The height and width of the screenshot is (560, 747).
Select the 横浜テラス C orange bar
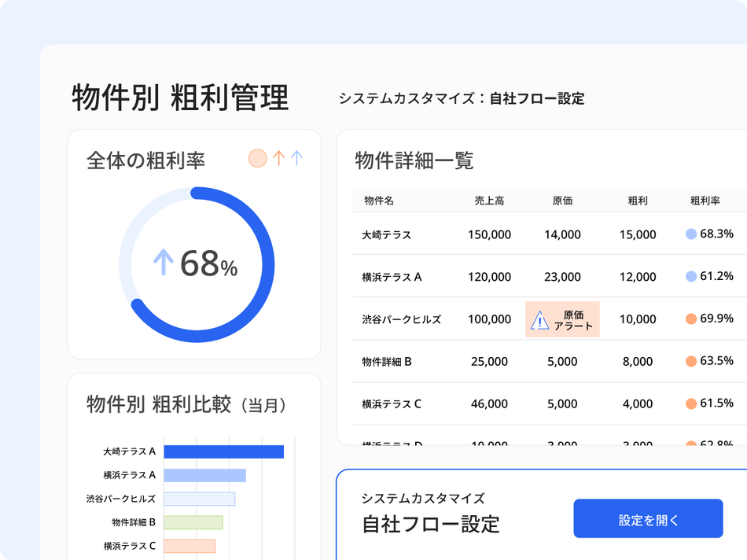coord(190,546)
